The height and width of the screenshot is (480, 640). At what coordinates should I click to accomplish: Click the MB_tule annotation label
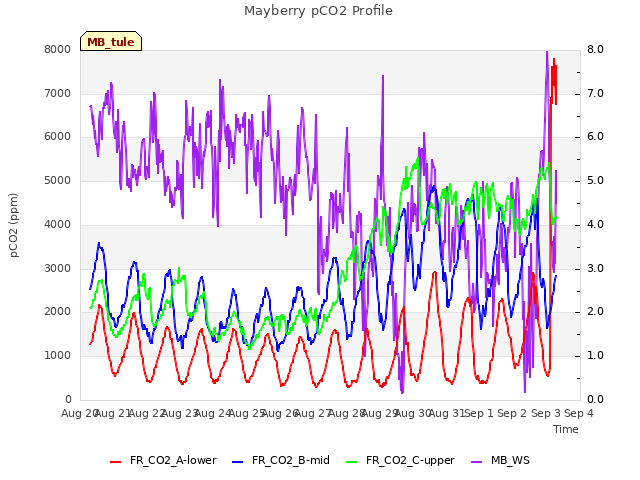point(111,42)
